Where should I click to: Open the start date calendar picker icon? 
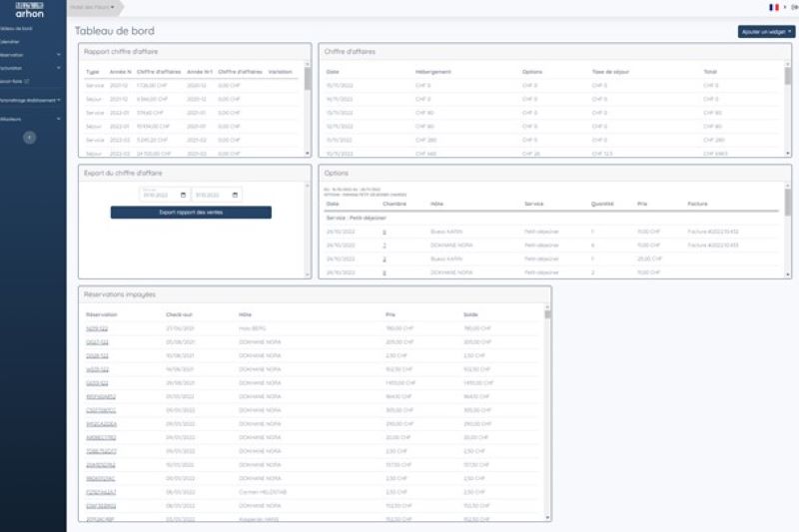(183, 195)
